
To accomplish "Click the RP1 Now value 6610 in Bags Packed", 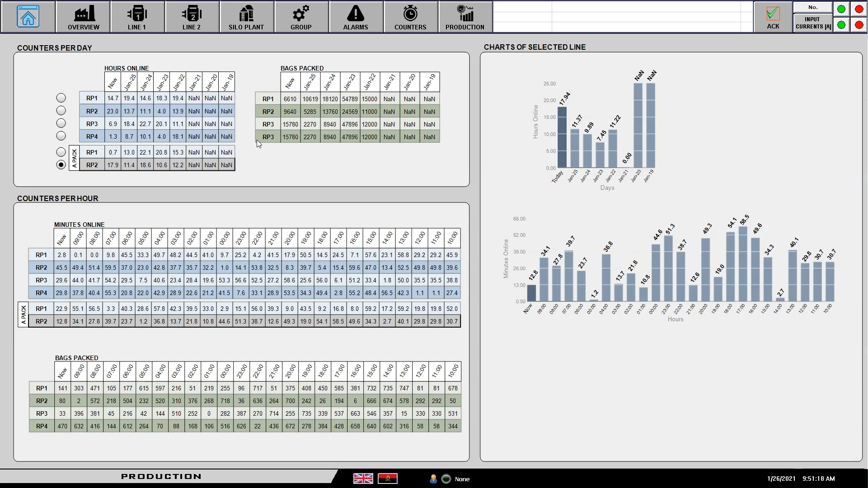I will pos(290,99).
